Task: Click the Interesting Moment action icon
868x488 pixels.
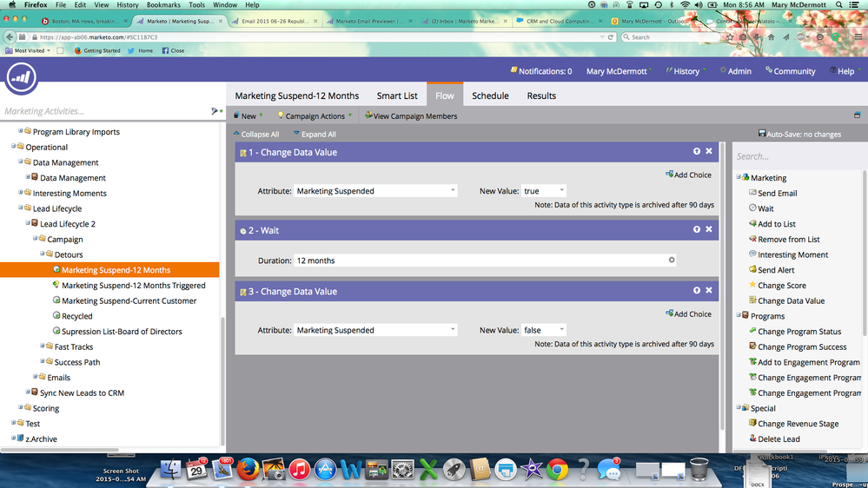Action: tap(752, 254)
